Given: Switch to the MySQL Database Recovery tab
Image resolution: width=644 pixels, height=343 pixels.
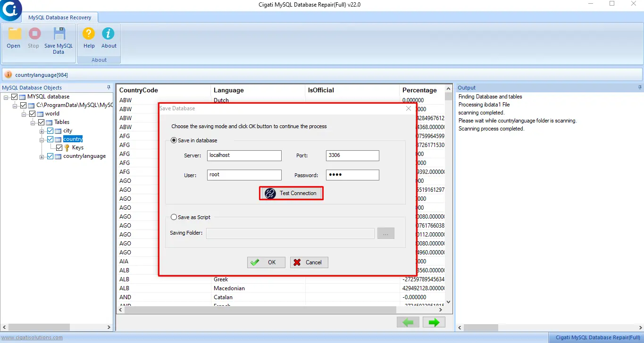Looking at the screenshot, I should click(x=60, y=17).
